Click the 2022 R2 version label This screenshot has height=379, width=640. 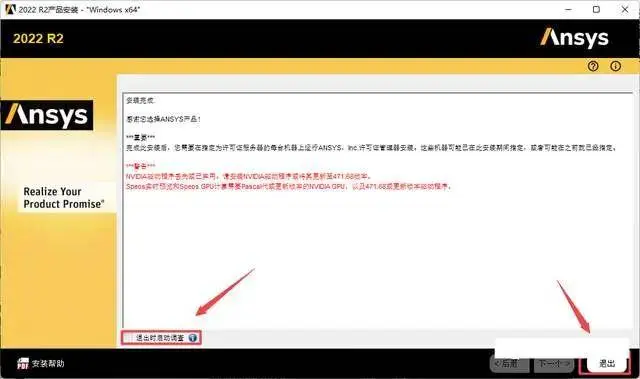coord(38,38)
